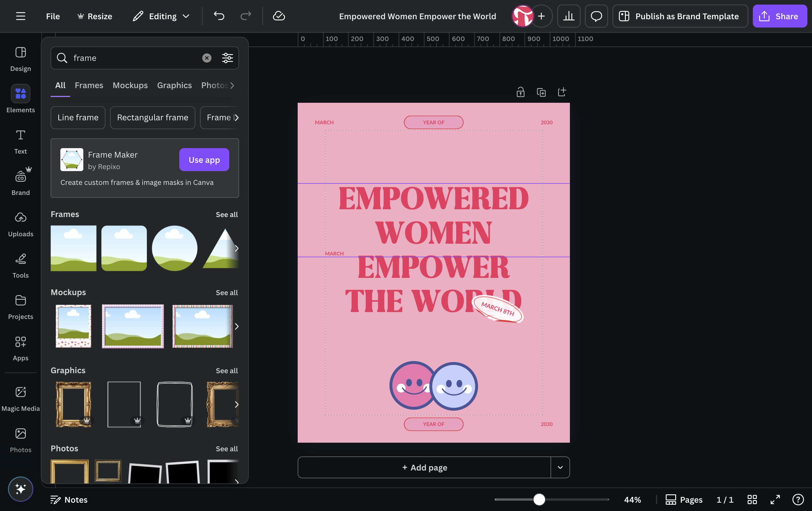
Task: Click Publish as Brand Template
Action: 680,16
